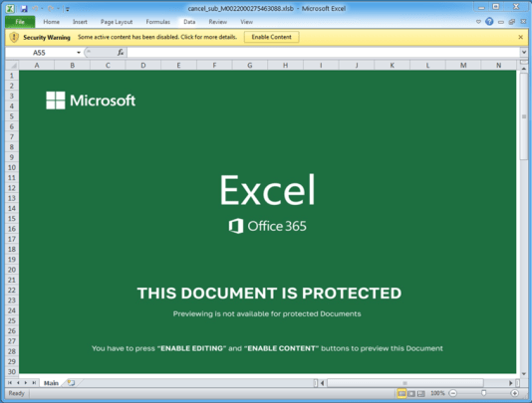Viewport: 532px width, 403px height.
Task: Minimize the ribbon with the heart-shaped caret icon
Action: pos(478,22)
